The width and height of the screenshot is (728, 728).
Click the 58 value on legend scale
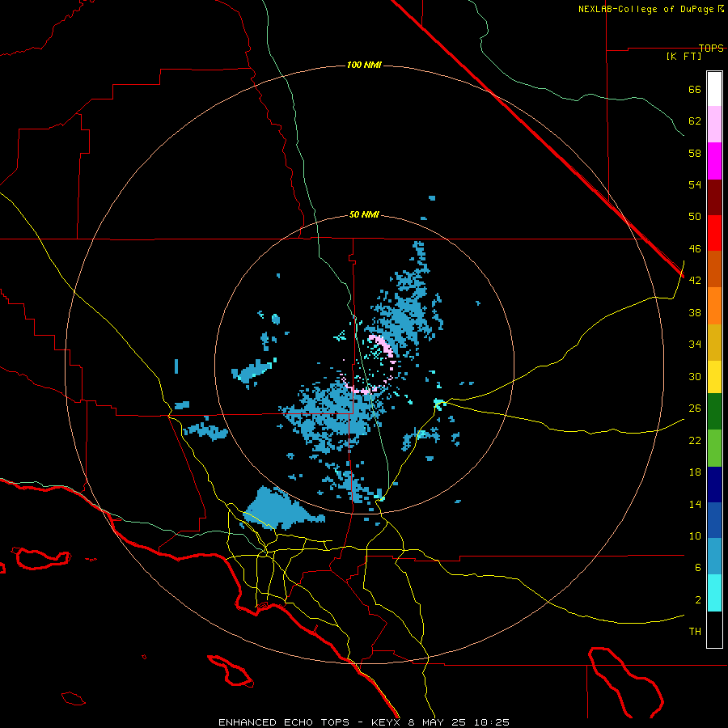pos(695,153)
